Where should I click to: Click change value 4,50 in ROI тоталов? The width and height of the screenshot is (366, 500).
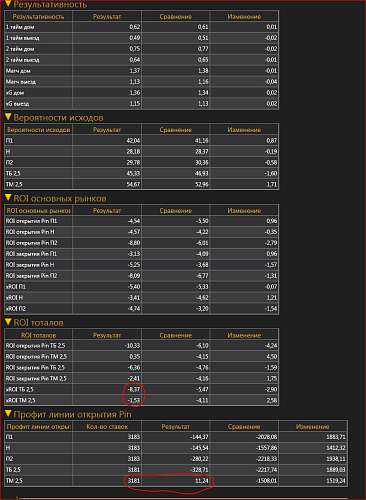[272, 357]
